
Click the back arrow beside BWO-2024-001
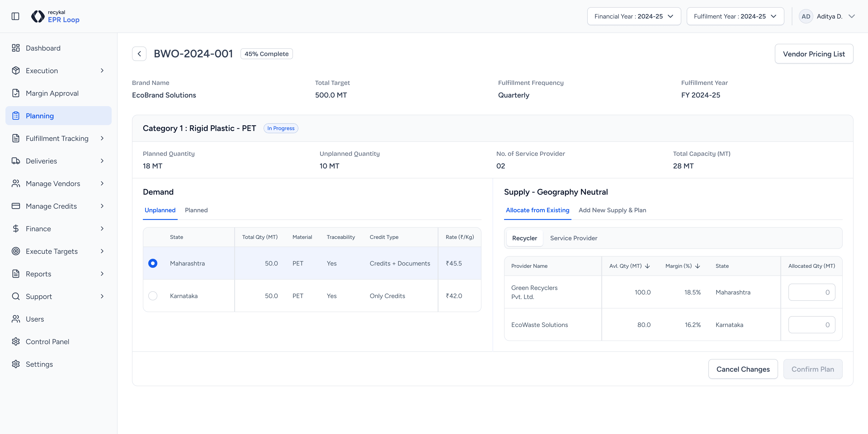[x=139, y=54]
